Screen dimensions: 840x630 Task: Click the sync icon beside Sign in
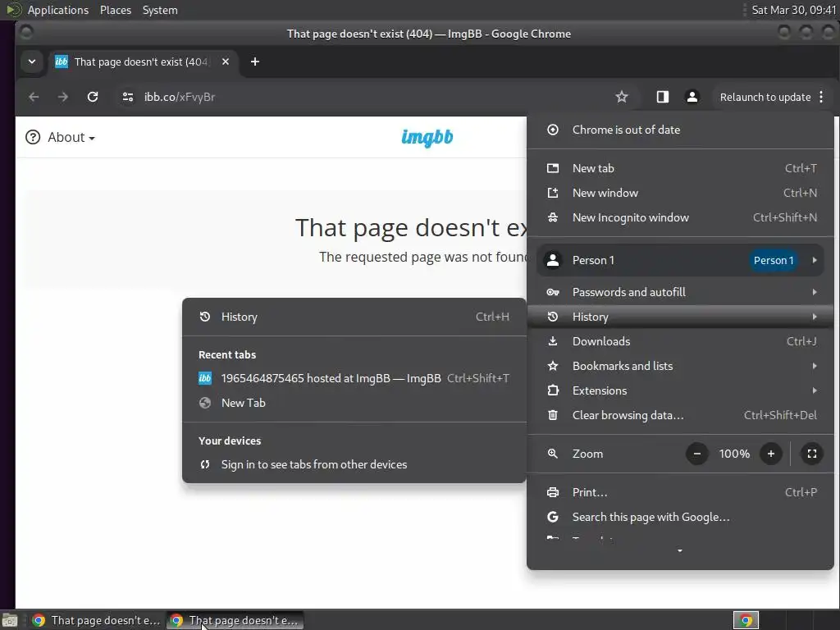(x=204, y=464)
